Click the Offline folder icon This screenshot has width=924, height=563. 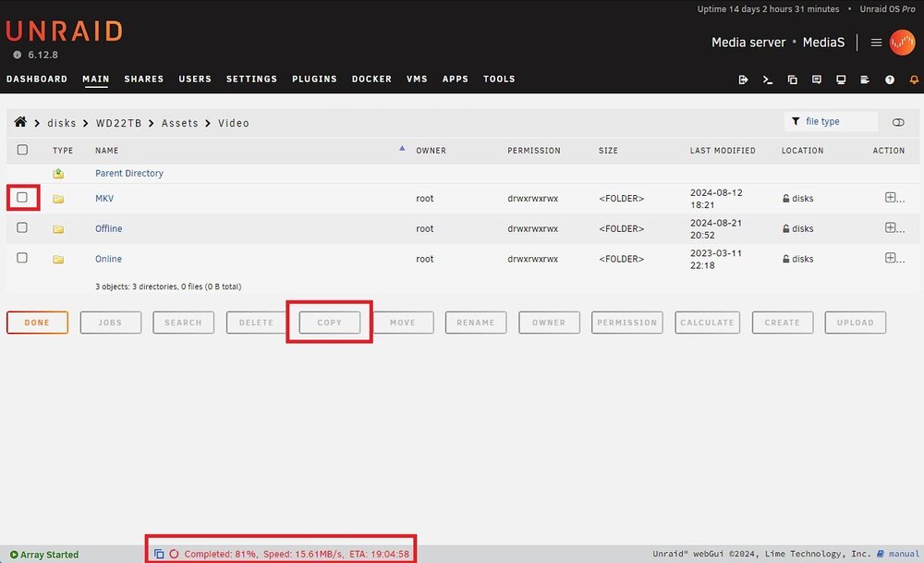58,228
